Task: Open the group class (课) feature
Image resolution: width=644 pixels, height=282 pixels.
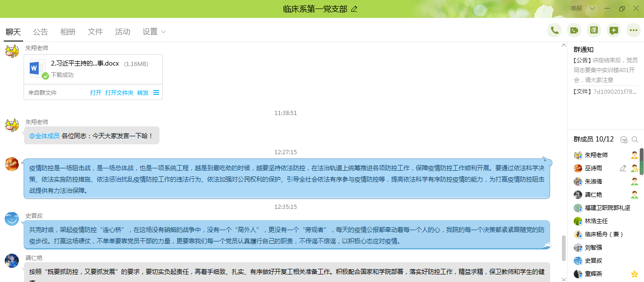Action: pyautogui.click(x=594, y=30)
